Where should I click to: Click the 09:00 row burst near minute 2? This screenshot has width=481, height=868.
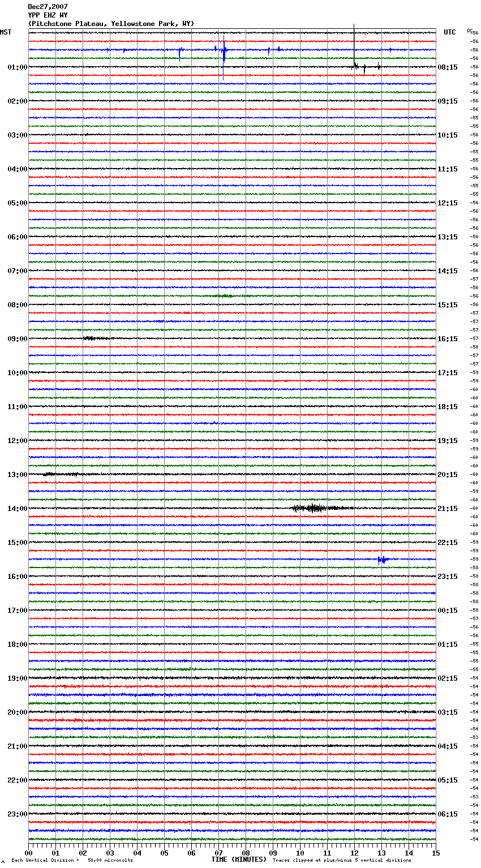click(x=96, y=338)
